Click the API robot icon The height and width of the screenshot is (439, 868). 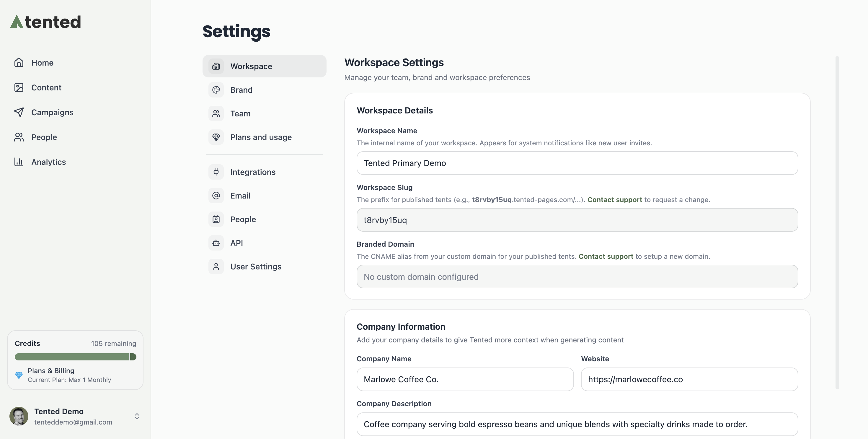(216, 243)
